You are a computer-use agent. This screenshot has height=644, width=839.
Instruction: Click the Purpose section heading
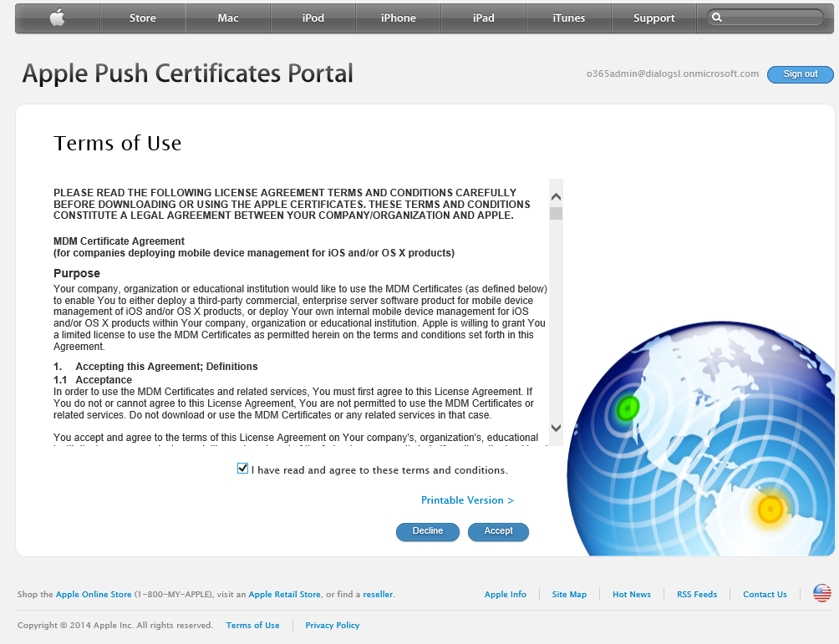[x=77, y=273]
